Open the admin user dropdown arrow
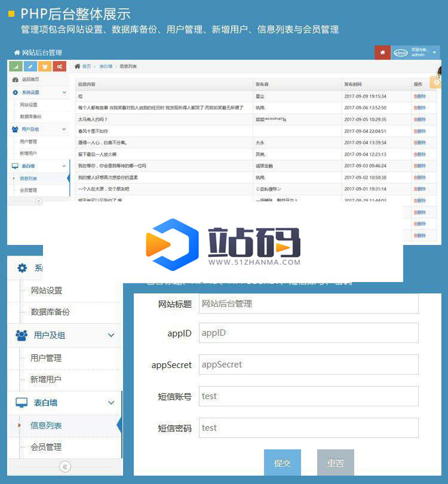Viewport: 448px width, 484px height. (x=434, y=53)
